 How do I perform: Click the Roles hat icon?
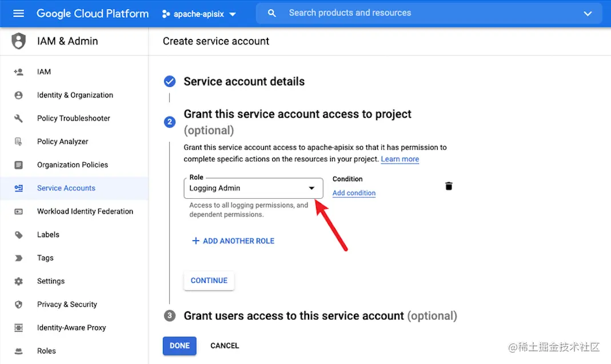(x=18, y=351)
